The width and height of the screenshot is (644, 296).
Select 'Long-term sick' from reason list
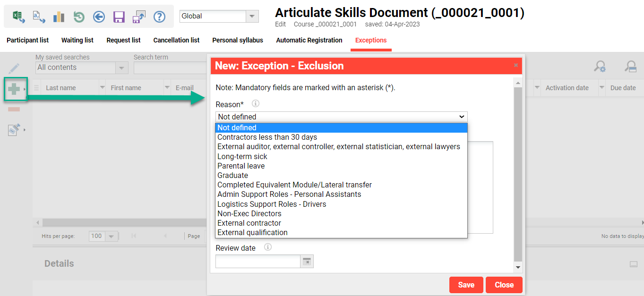point(242,156)
